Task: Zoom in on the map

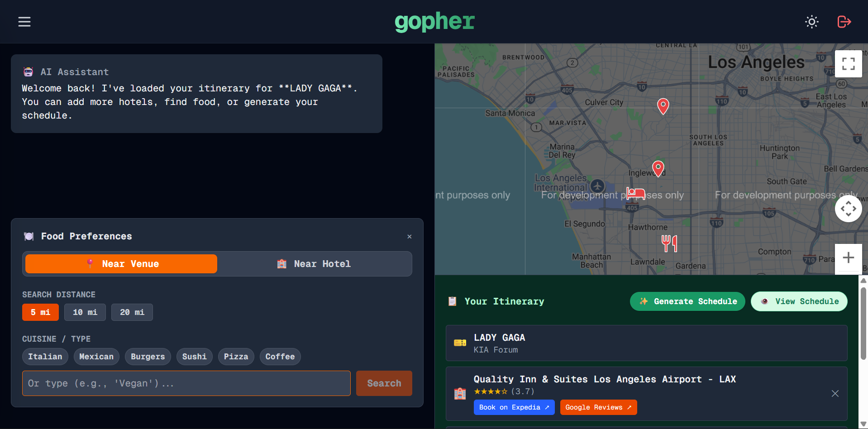Action: [x=848, y=258]
